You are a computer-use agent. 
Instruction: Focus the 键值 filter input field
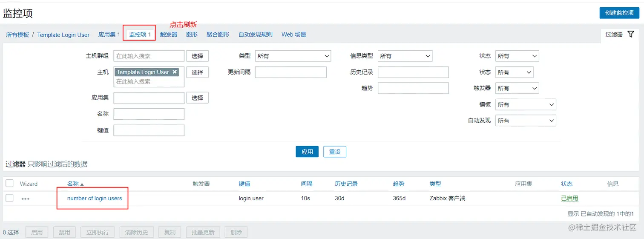[x=149, y=130]
